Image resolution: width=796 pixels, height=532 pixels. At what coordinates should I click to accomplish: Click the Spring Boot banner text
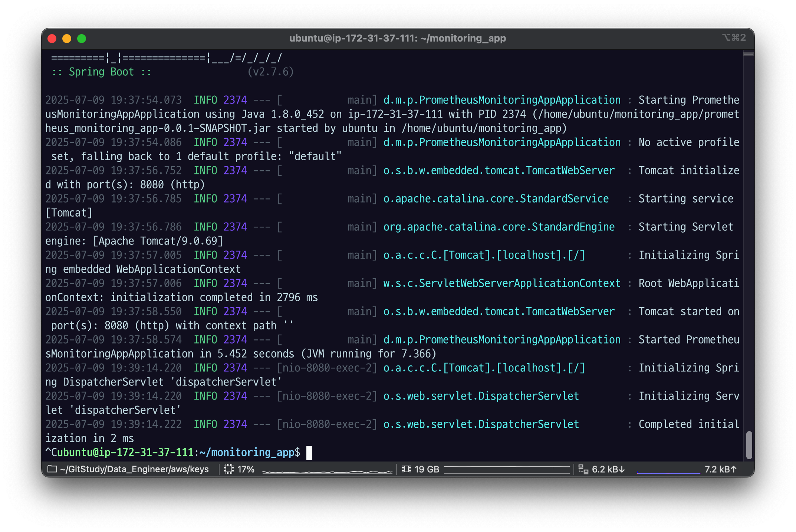[x=101, y=72]
